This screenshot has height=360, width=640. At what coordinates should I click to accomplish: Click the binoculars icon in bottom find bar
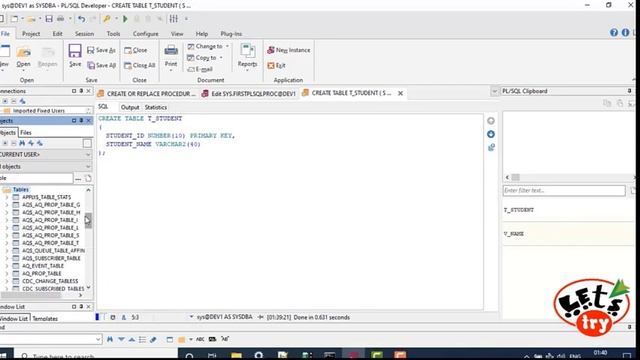point(110,339)
